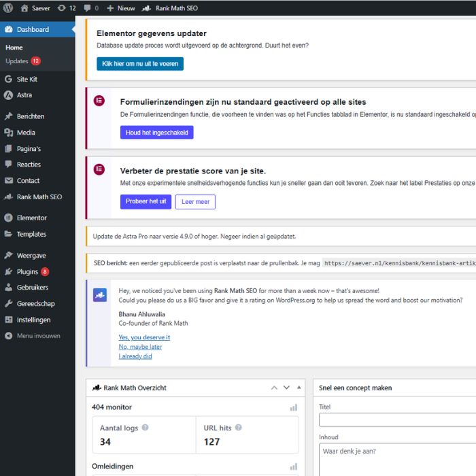
Task: Click 'Yes, you deserve it' link
Action: (x=144, y=337)
